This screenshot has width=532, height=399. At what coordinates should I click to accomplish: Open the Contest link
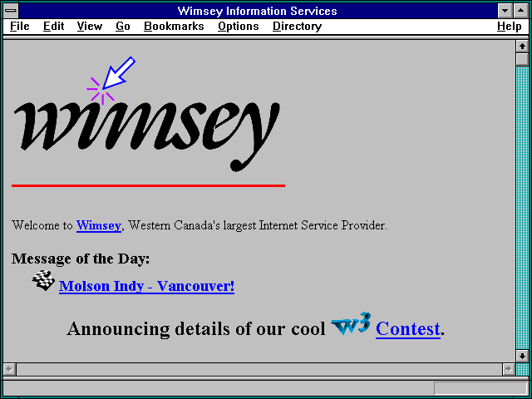[408, 329]
